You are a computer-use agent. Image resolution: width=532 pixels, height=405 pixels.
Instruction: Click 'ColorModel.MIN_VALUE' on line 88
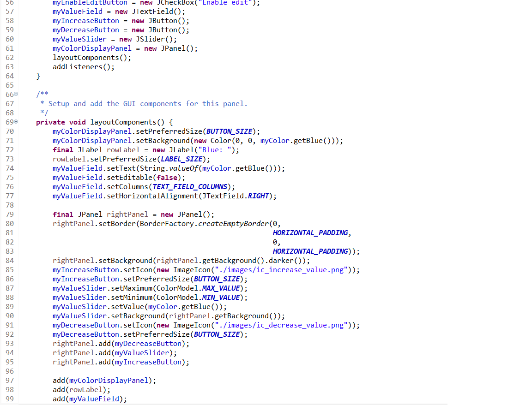(x=198, y=298)
